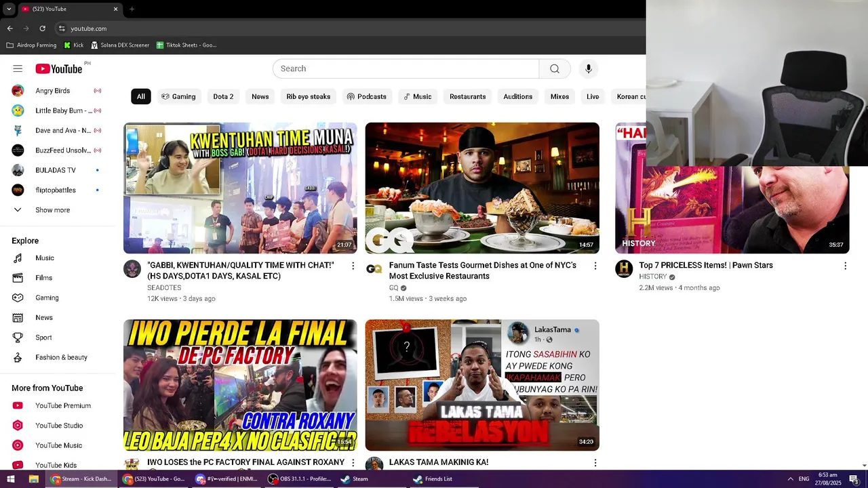Switch to OBS 31.1.1 taskbar window
868x488 pixels.
[x=299, y=479]
